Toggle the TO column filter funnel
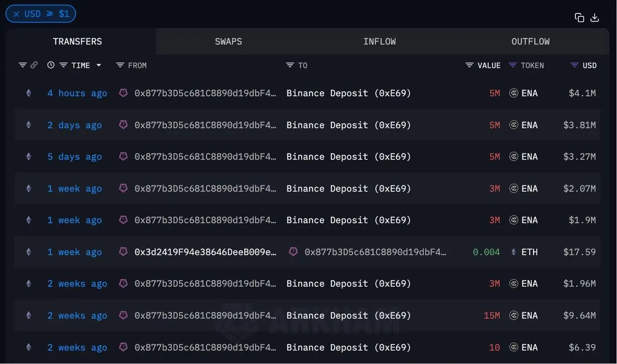Screen dimensions: 617x364 (290, 65)
